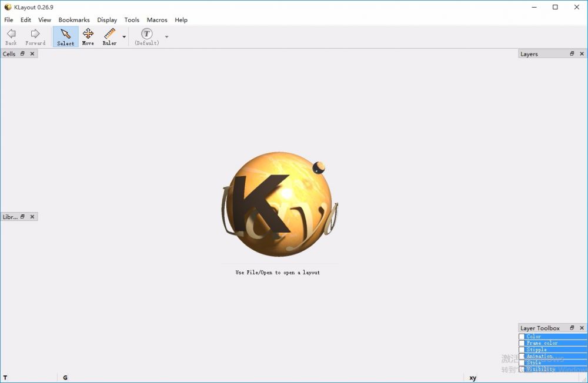Float the Layer Toolbox panel

[572, 328]
